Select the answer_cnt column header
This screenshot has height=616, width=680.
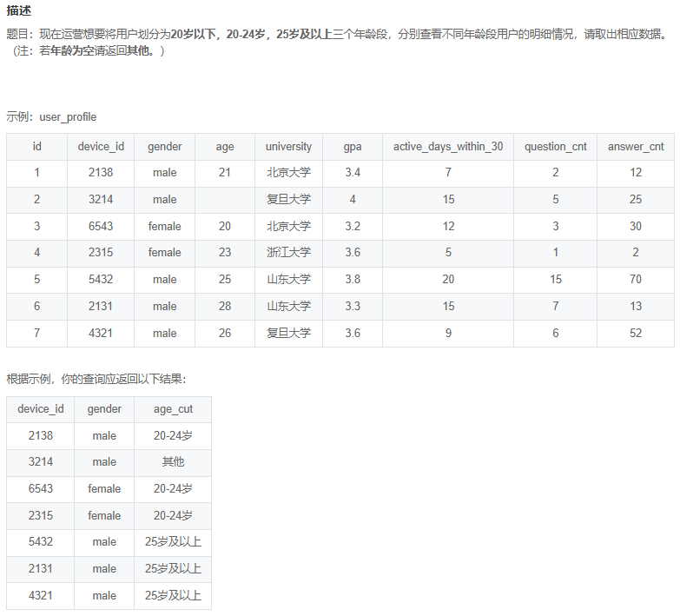pos(635,147)
